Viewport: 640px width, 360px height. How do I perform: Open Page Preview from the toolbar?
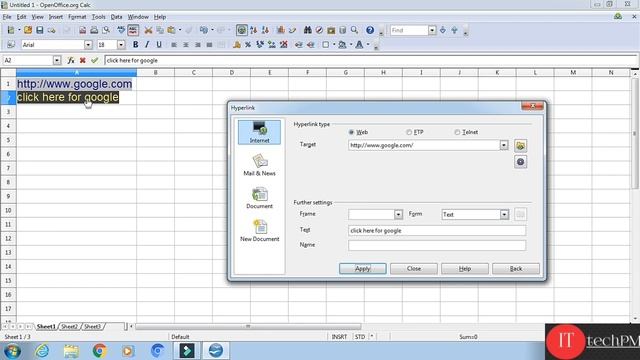[x=106, y=30]
